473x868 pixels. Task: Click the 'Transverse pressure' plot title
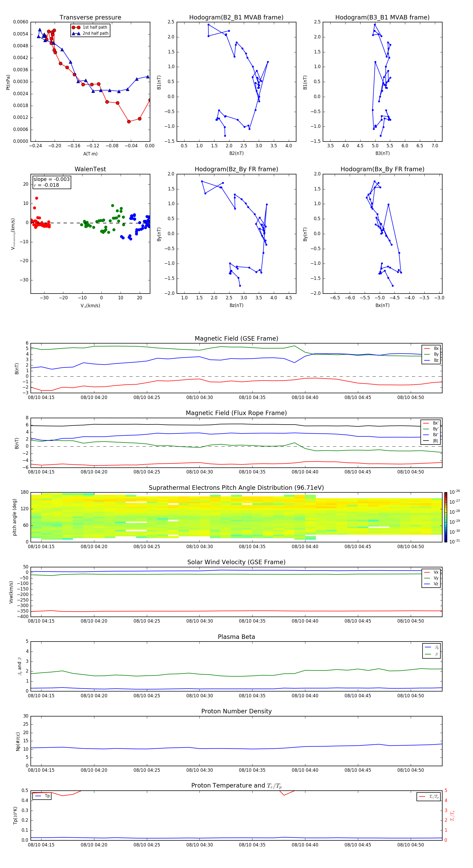coord(90,17)
